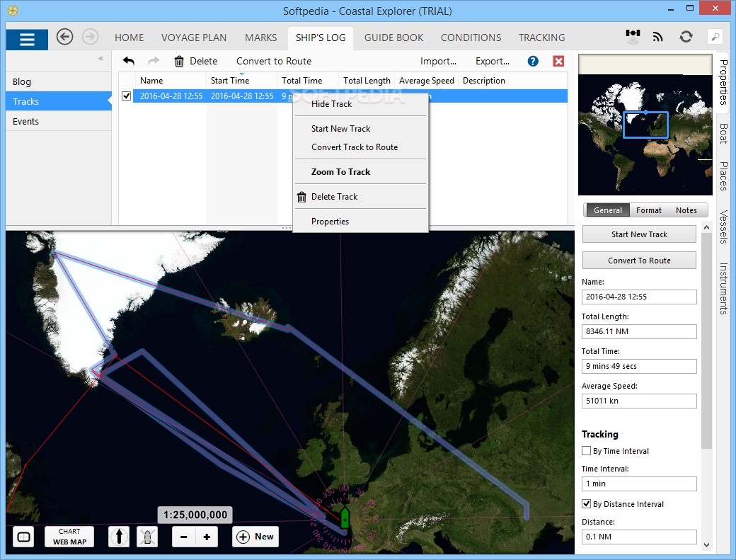Choose Delete Track in context menu
Viewport: 736px width, 560px height.
(360, 197)
